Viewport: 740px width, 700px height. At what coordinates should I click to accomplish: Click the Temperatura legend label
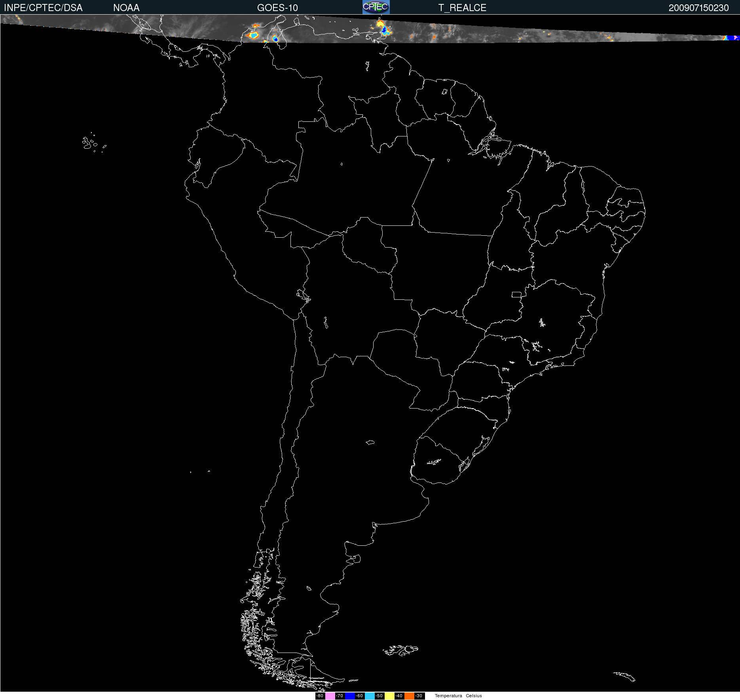[x=448, y=696]
